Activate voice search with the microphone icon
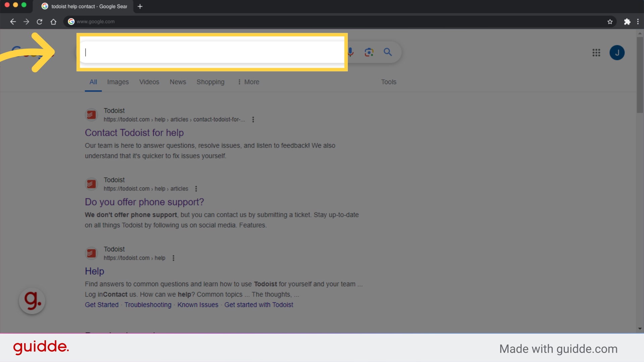 click(350, 52)
